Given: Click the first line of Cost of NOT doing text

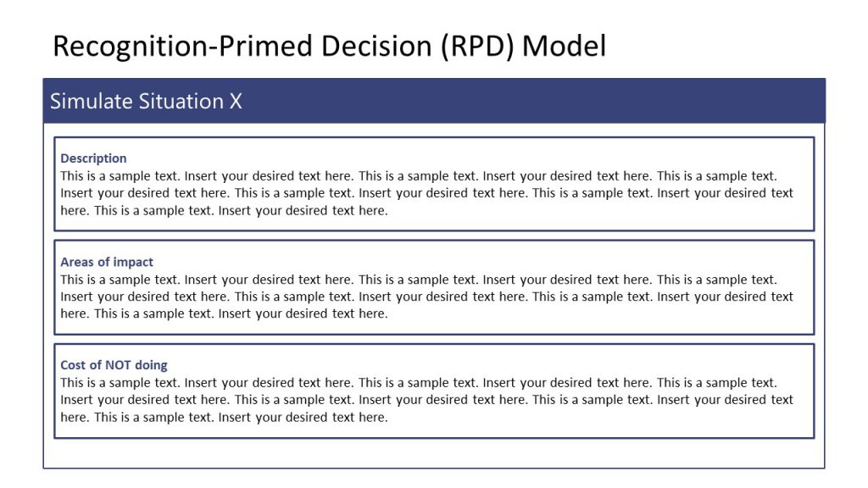Looking at the screenshot, I should tap(418, 383).
